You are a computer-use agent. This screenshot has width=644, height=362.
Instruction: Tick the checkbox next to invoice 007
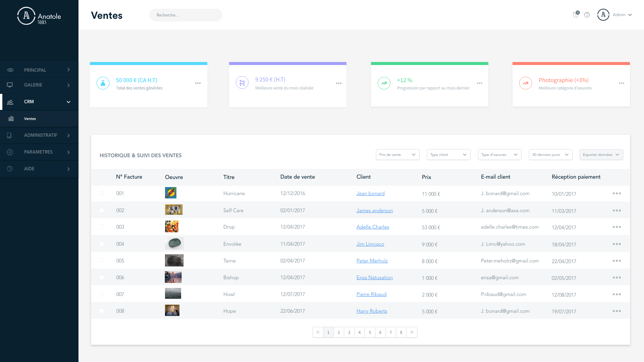click(102, 294)
